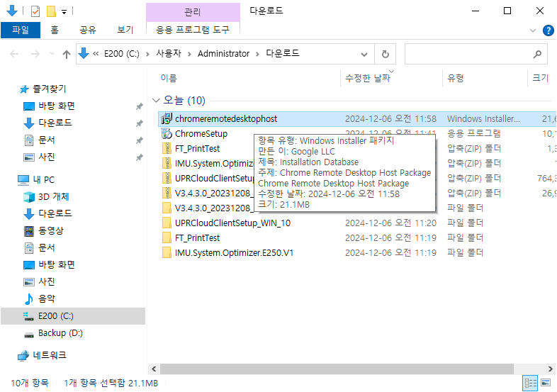Go up one folder level
This screenshot has width=557, height=392.
[67, 54]
